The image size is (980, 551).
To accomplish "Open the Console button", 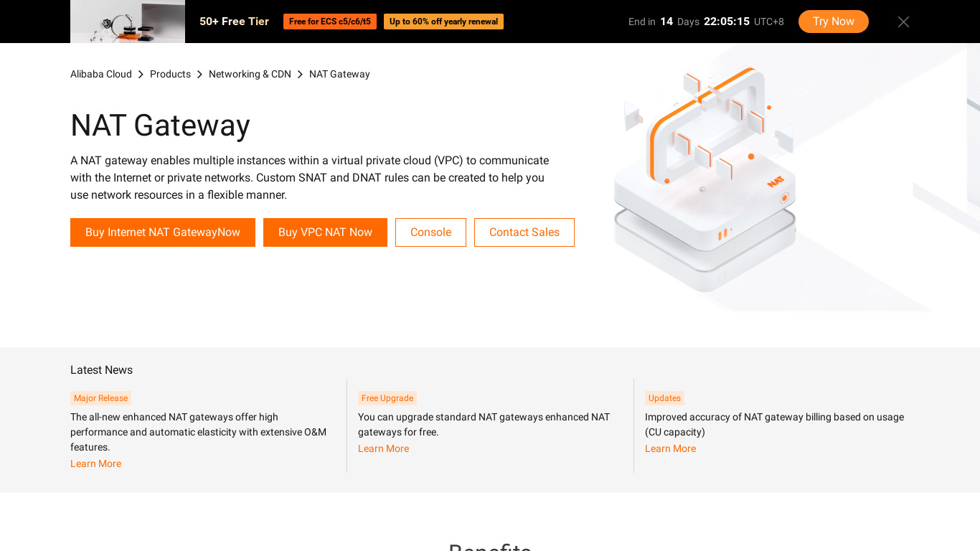I will pos(430,232).
